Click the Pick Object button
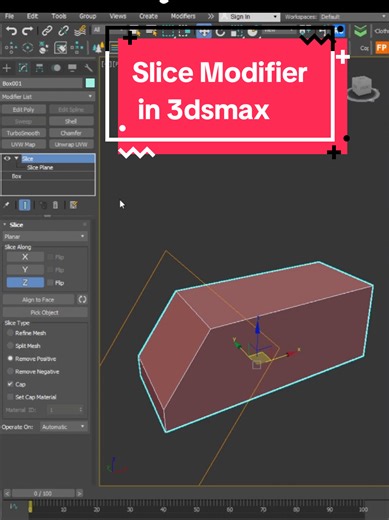 [x=45, y=312]
